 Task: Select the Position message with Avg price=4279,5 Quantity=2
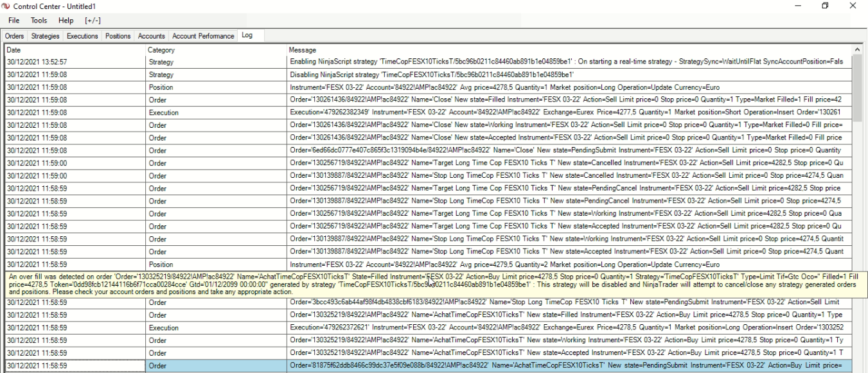coord(570,264)
